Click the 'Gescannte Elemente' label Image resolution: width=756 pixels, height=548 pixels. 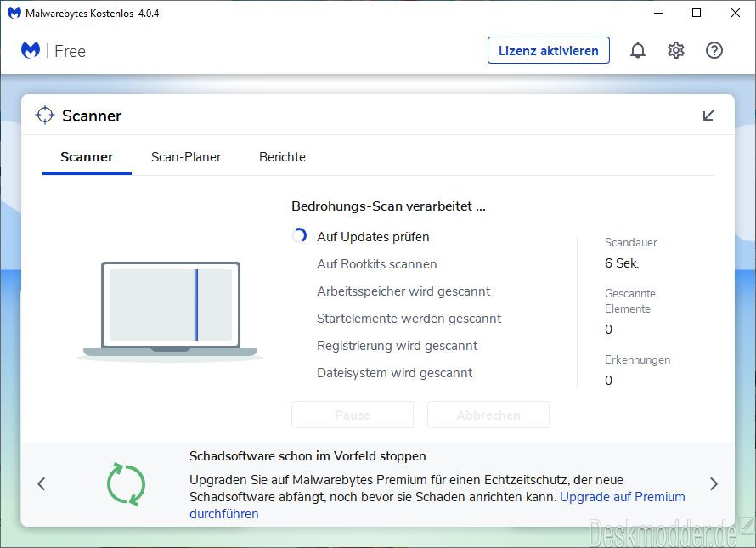pyautogui.click(x=630, y=301)
